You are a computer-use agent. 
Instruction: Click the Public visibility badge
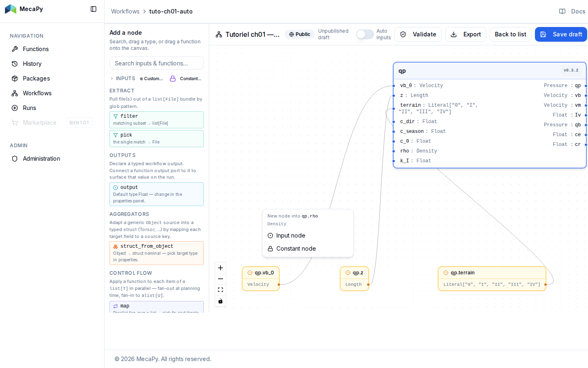pyautogui.click(x=300, y=34)
